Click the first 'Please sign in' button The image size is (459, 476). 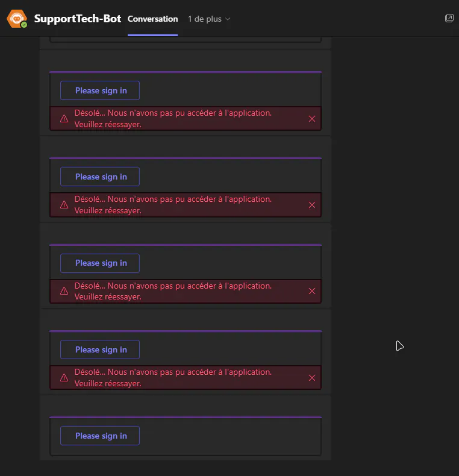[100, 90]
